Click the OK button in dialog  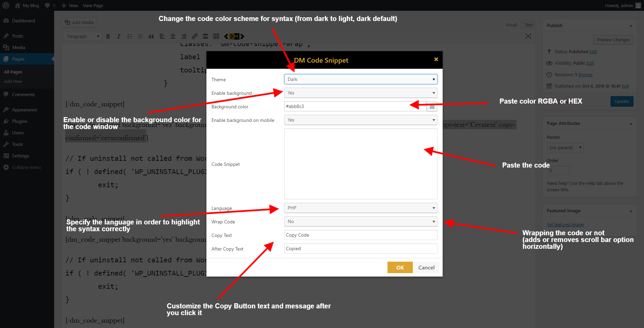[400, 267]
